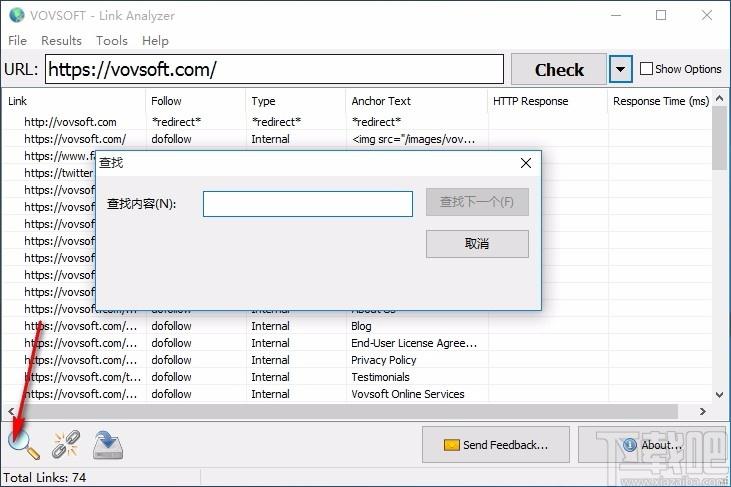The height and width of the screenshot is (487, 731).
Task: Open the Results menu
Action: (61, 41)
